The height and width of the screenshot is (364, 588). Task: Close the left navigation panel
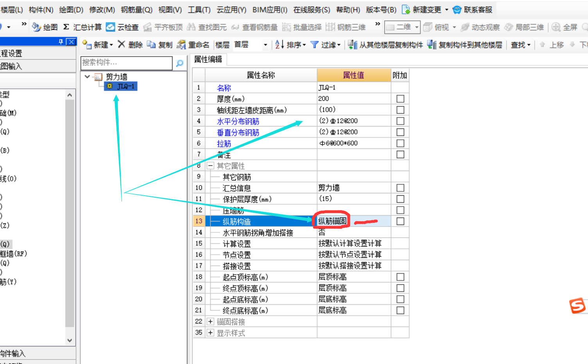71,41
